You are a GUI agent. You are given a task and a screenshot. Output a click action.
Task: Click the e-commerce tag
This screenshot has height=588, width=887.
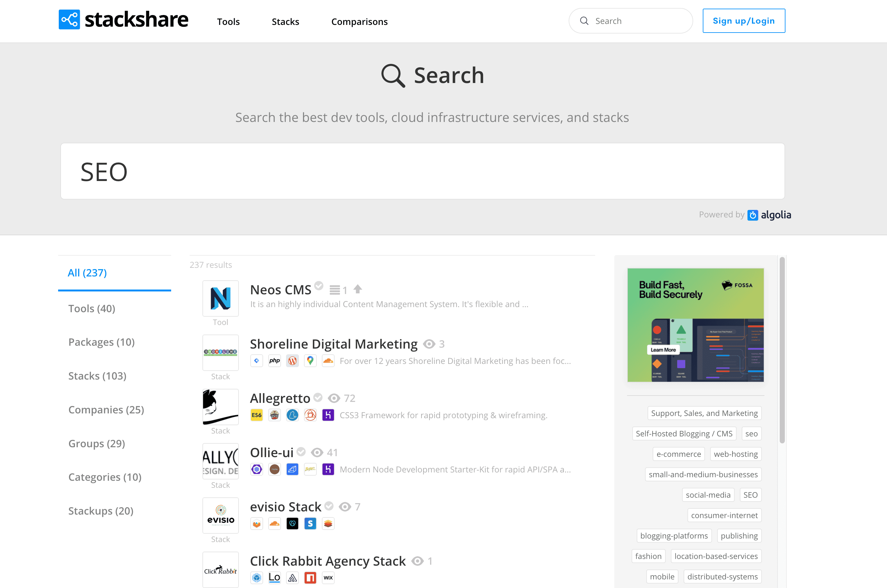[678, 454]
